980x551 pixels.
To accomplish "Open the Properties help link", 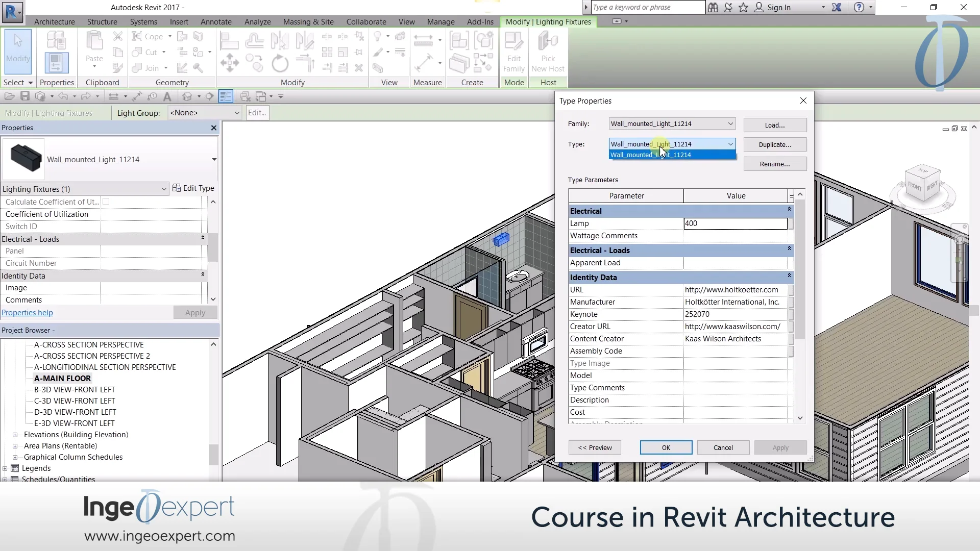I will click(27, 313).
